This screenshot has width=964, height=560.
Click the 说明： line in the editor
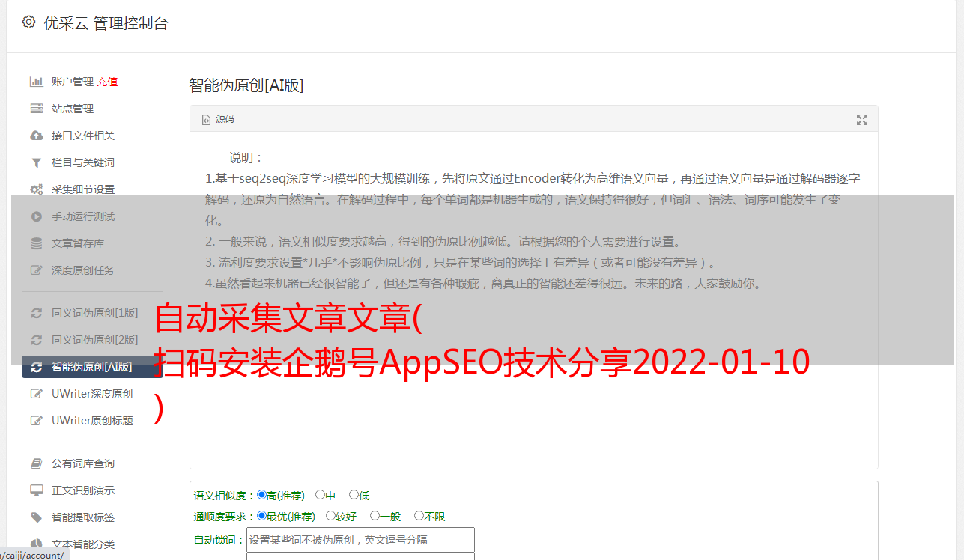coord(246,158)
